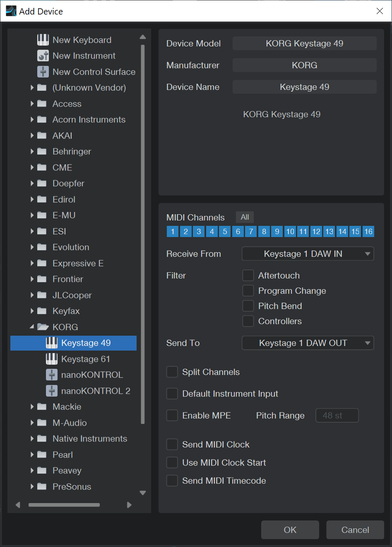The height and width of the screenshot is (547, 392).
Task: Click the device list vertical scrollbar thumb
Action: (x=143, y=234)
